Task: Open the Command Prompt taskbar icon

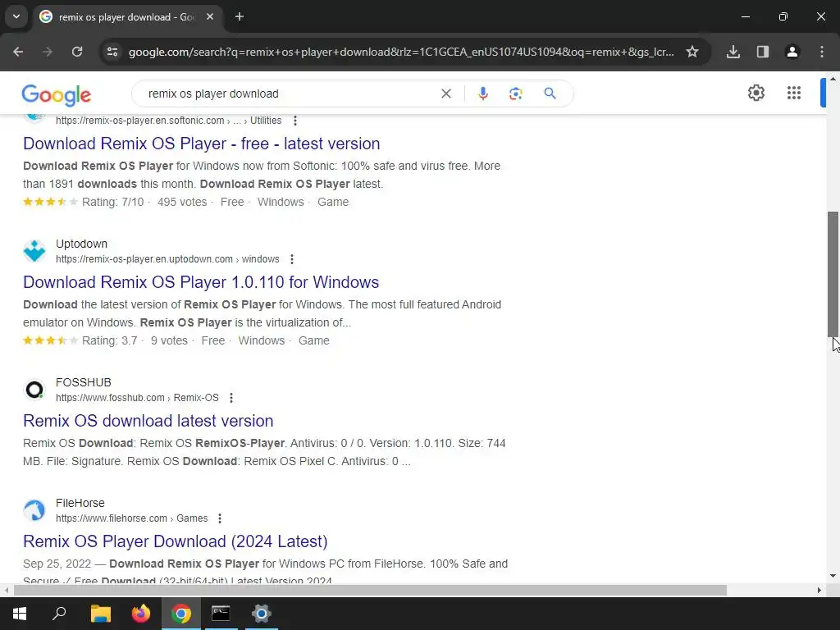Action: click(x=221, y=614)
